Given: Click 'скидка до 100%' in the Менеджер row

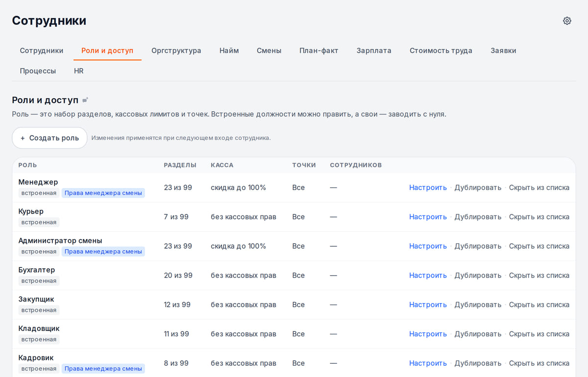Looking at the screenshot, I should coord(238,188).
